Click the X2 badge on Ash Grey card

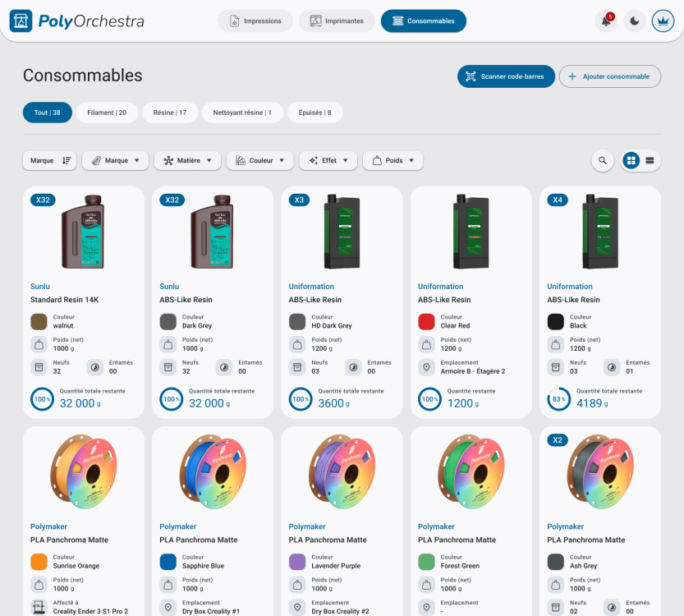(558, 439)
